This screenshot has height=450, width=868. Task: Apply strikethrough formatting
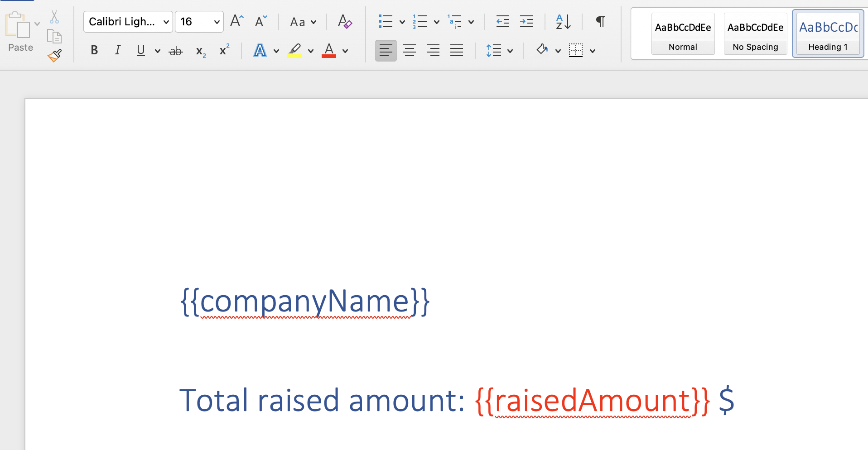pos(175,50)
